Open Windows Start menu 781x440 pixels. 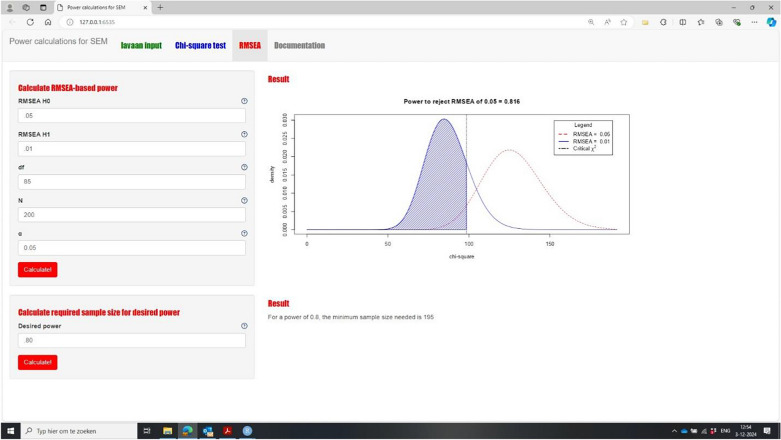[x=10, y=431]
